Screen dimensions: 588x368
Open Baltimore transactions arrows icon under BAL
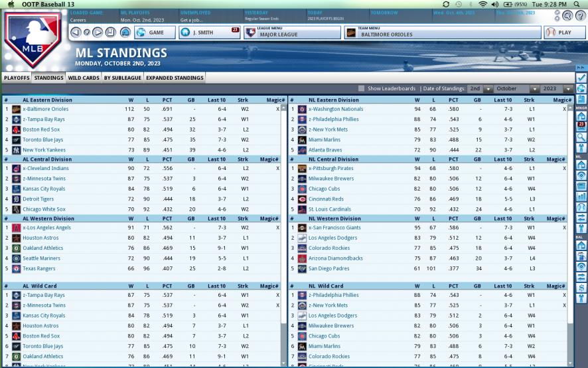581,277
